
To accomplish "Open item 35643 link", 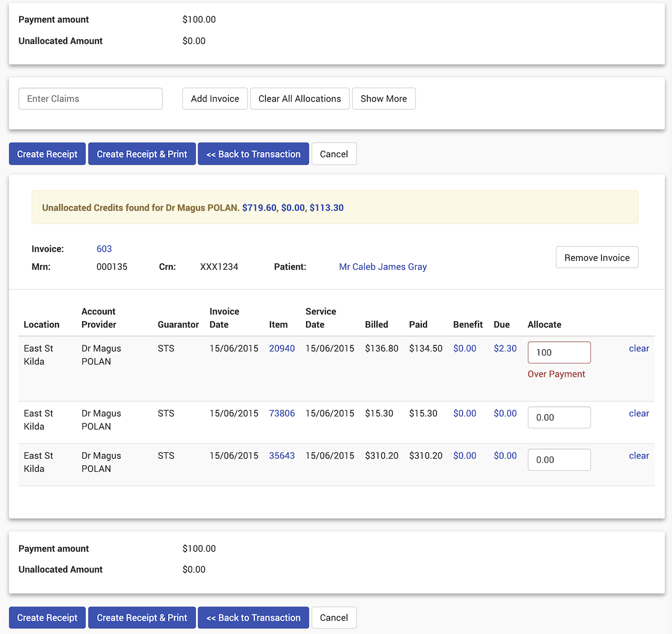I will [x=282, y=456].
